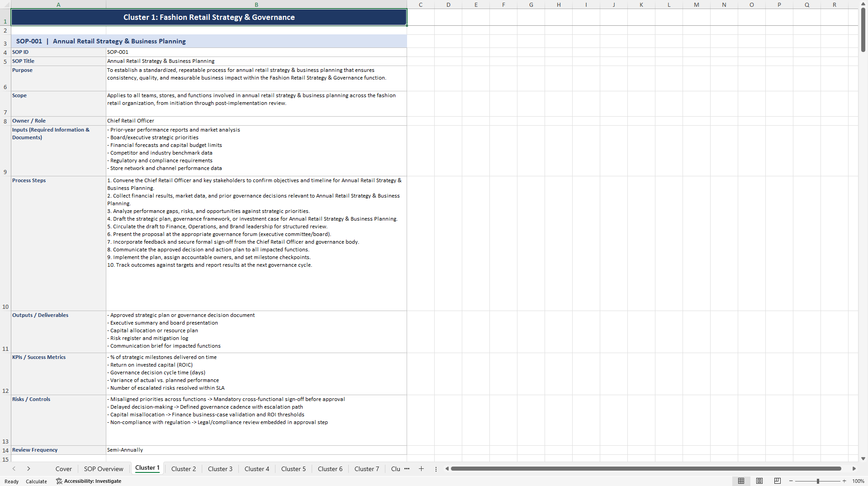The image size is (868, 486).
Task: Switch to Cluster 7 sheet
Action: 367,469
